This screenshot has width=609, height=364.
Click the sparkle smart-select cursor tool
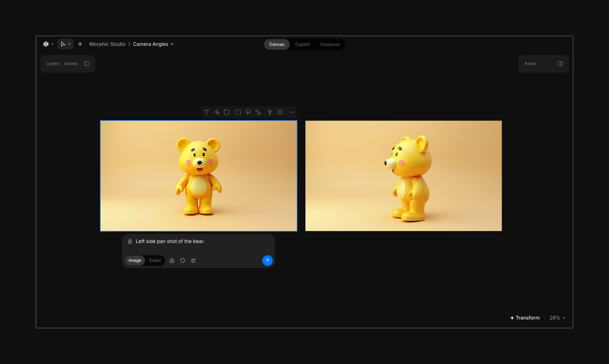pyautogui.click(x=258, y=112)
